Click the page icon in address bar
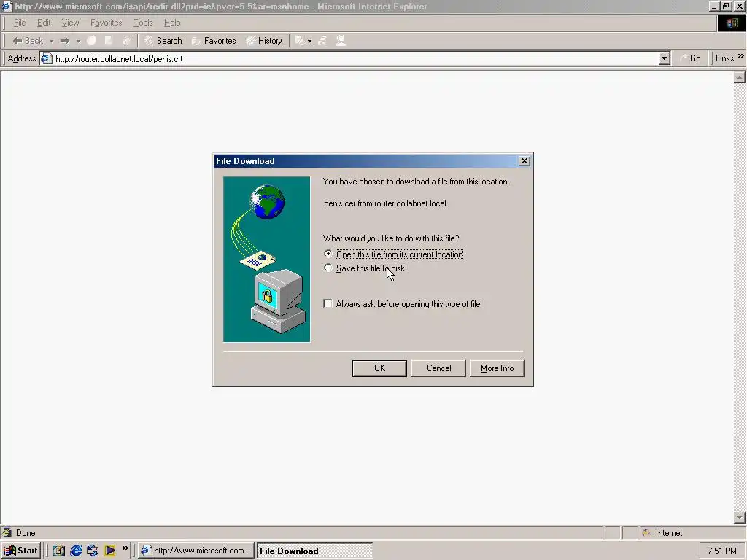The image size is (747, 560). tap(46, 58)
